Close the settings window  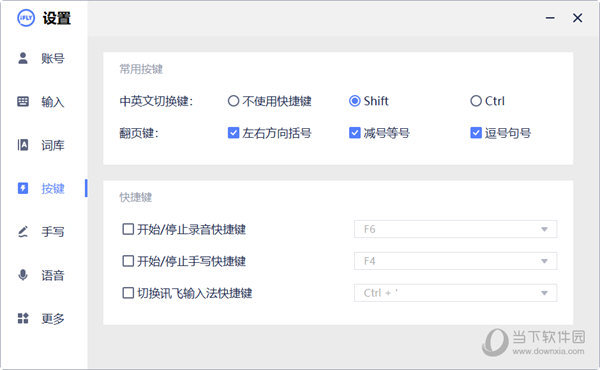click(577, 18)
